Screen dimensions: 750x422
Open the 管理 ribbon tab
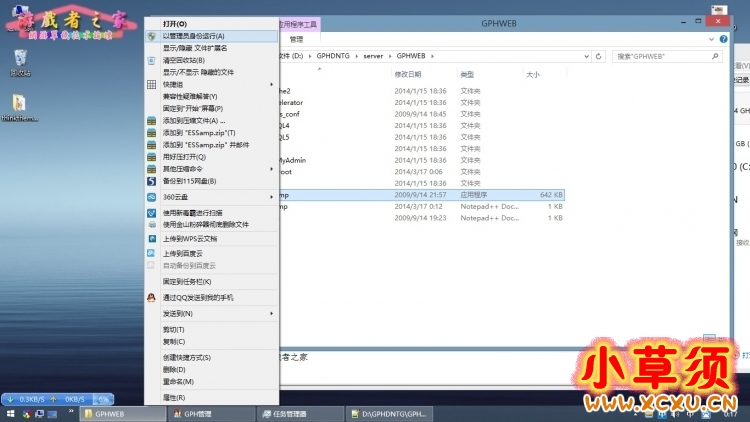click(296, 40)
